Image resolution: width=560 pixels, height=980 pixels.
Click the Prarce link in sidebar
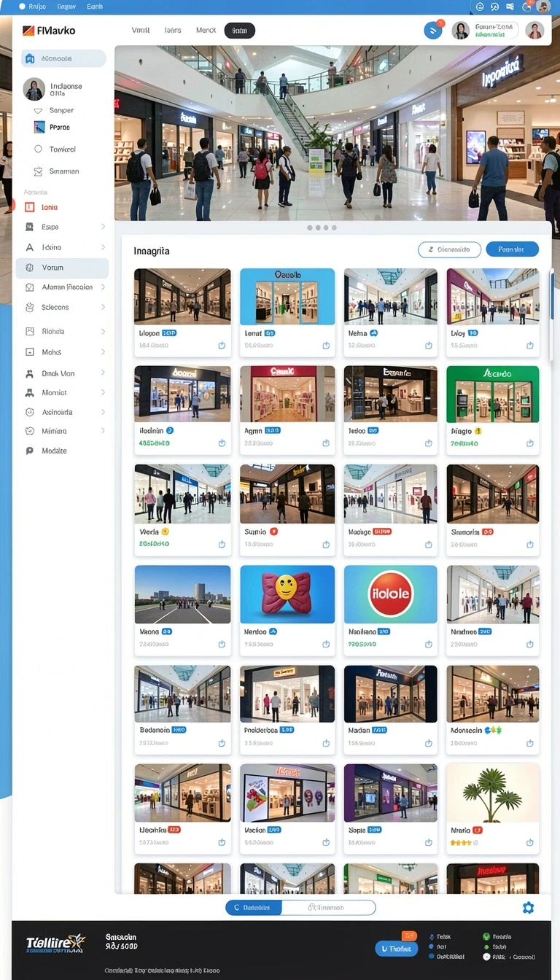[x=60, y=127]
